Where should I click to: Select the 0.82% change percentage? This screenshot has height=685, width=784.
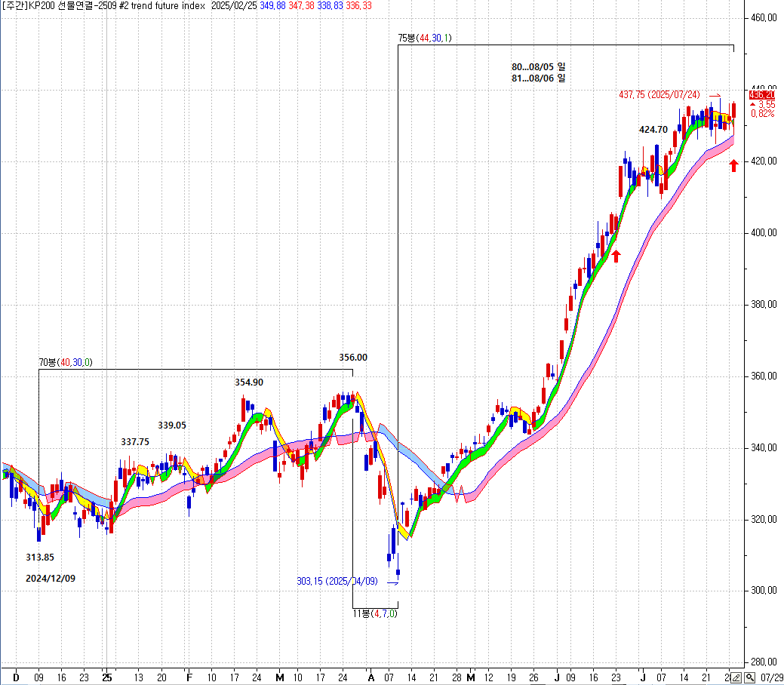pos(763,114)
